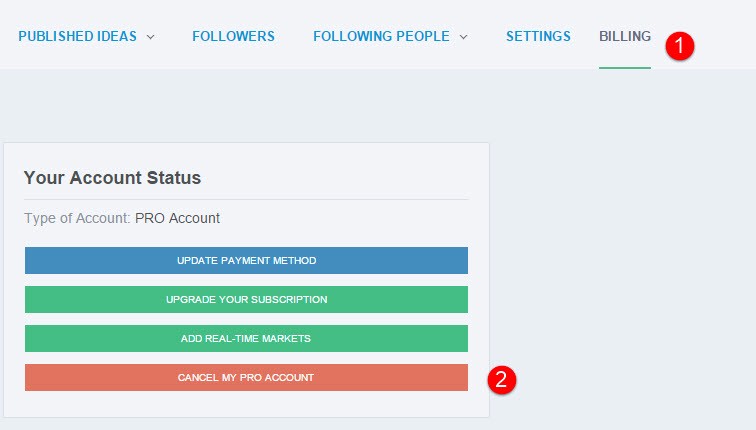Click the blue Update Payment Method button
Viewport: 756px width, 430px height.
point(246,260)
